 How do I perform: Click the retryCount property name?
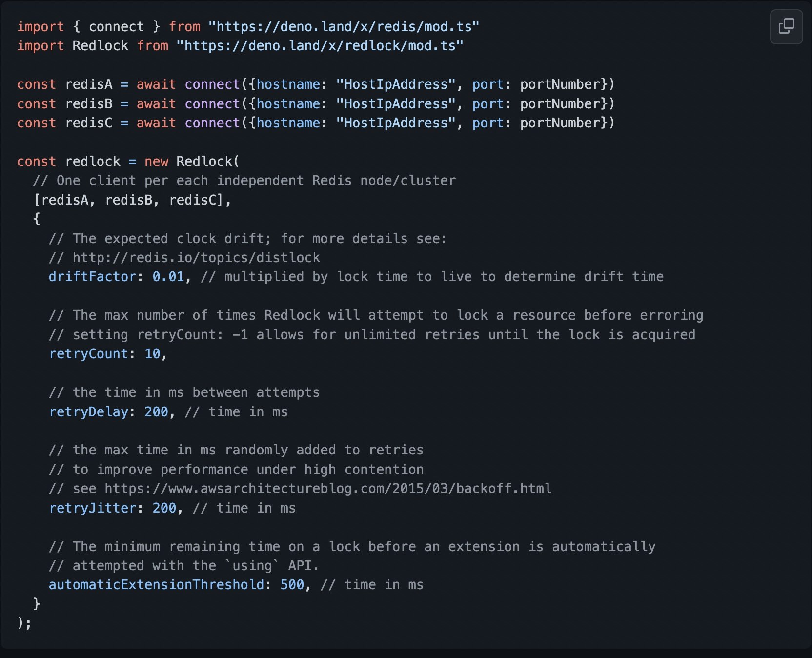coord(88,354)
